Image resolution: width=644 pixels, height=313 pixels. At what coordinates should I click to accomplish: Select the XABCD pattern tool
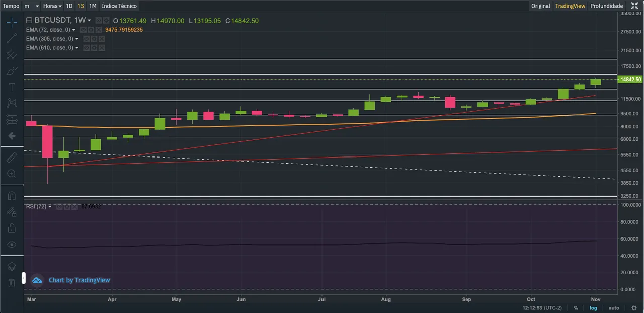[x=12, y=103]
